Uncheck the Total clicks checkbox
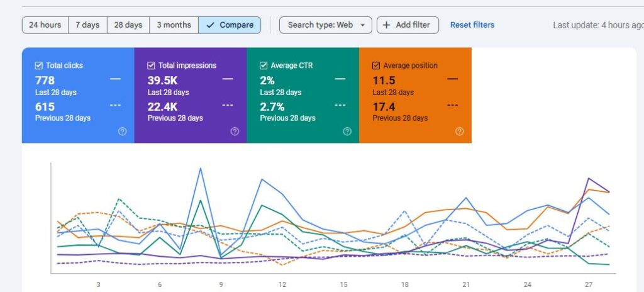Viewport: 644px width, 292px height. [x=39, y=65]
